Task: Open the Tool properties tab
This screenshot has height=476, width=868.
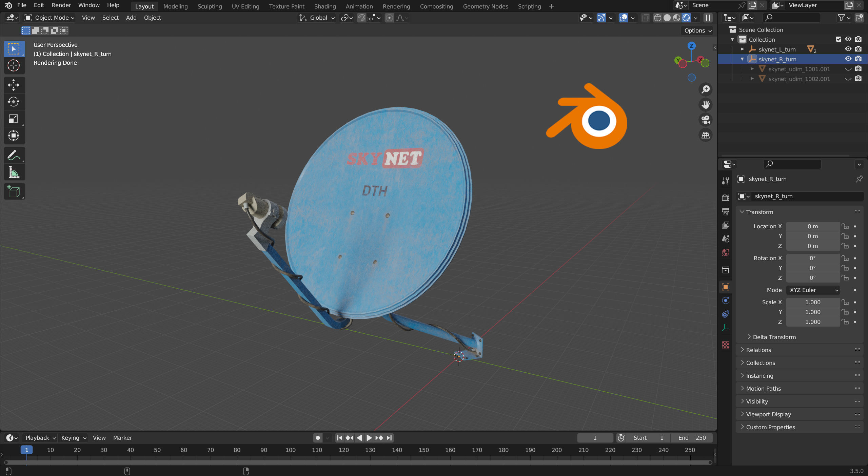Action: [726, 181]
